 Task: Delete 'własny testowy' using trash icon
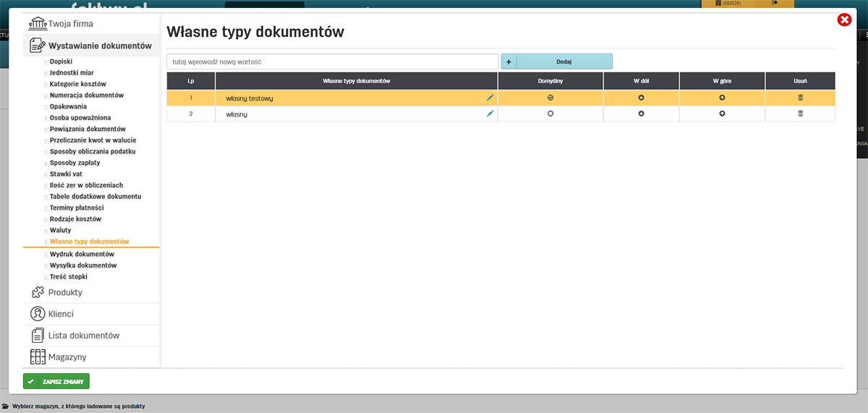(800, 98)
